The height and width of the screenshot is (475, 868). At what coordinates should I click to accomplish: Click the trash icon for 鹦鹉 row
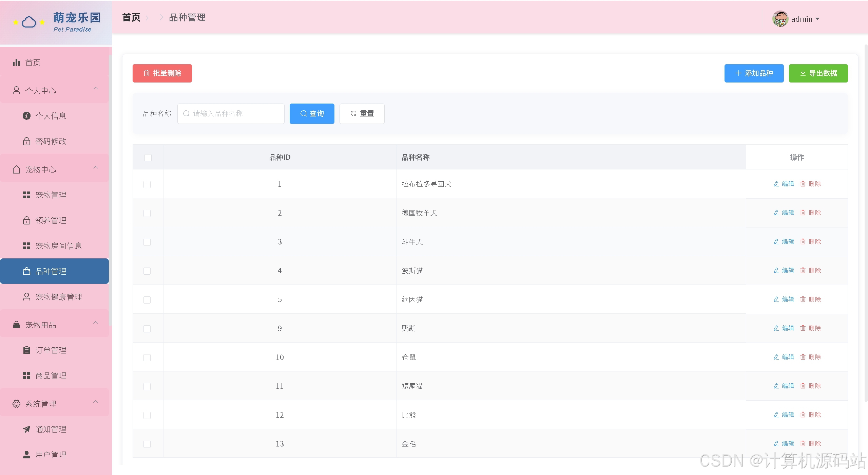pos(803,328)
